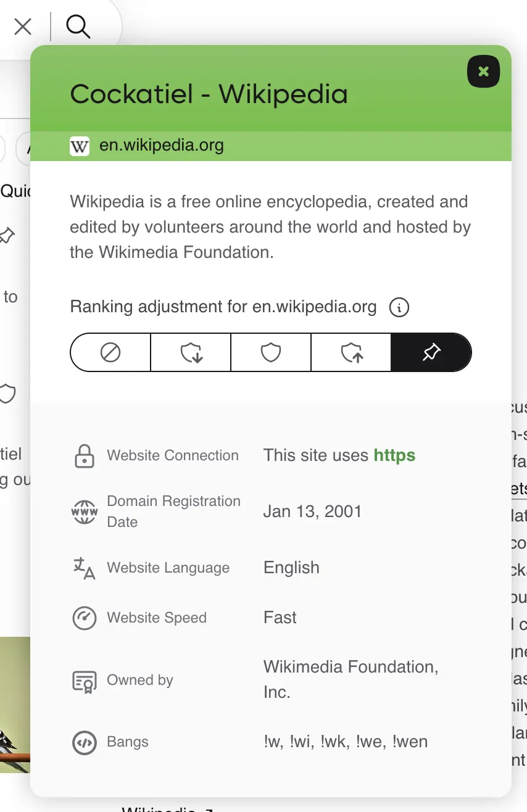Viewport: 527px width, 812px height.
Task: Close the Cockatiel site info popup
Action: 483,72
